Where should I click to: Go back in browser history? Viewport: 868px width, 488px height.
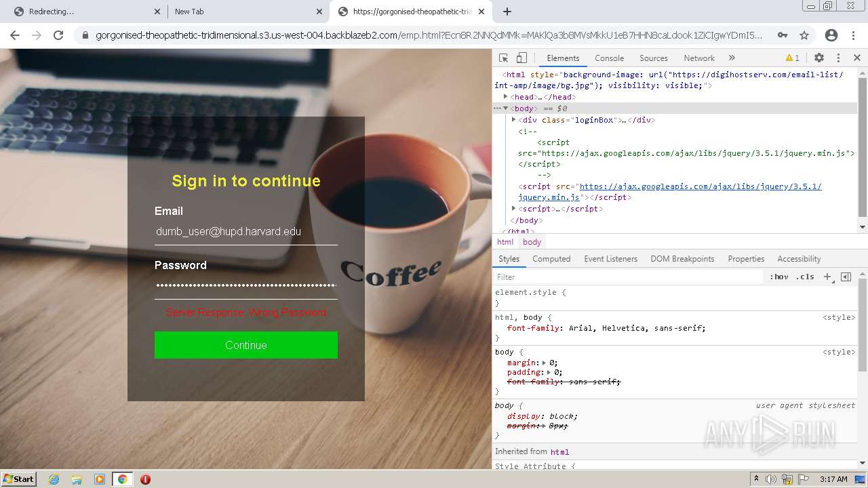[15, 35]
